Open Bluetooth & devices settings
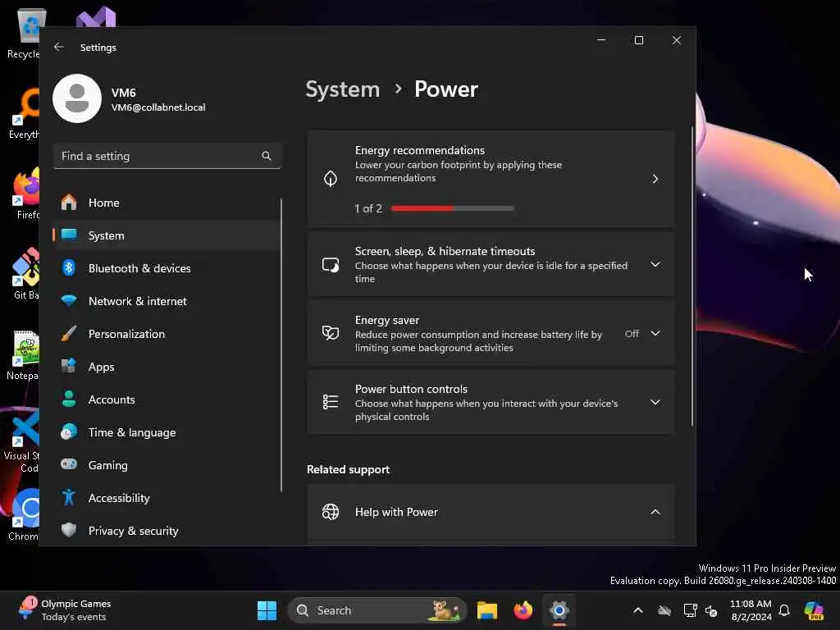840x630 pixels. 167,268
